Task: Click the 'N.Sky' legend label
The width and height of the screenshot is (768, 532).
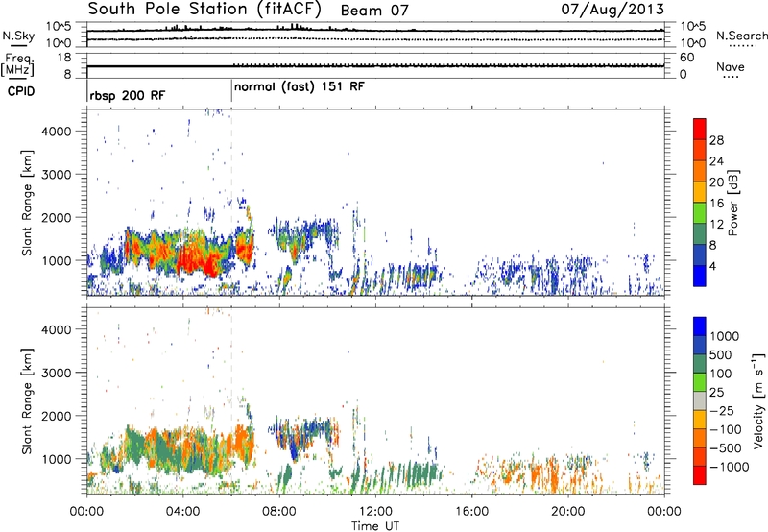Action: point(18,36)
